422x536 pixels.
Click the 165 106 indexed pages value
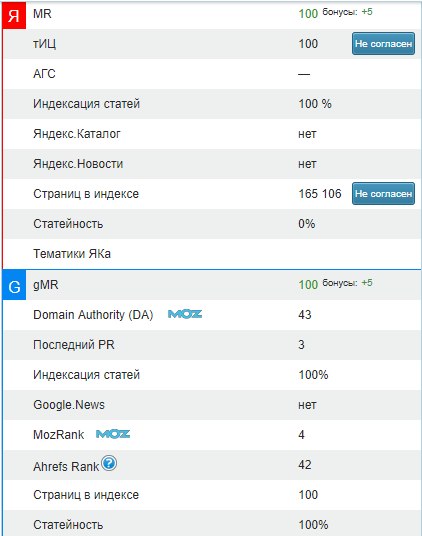320,194
